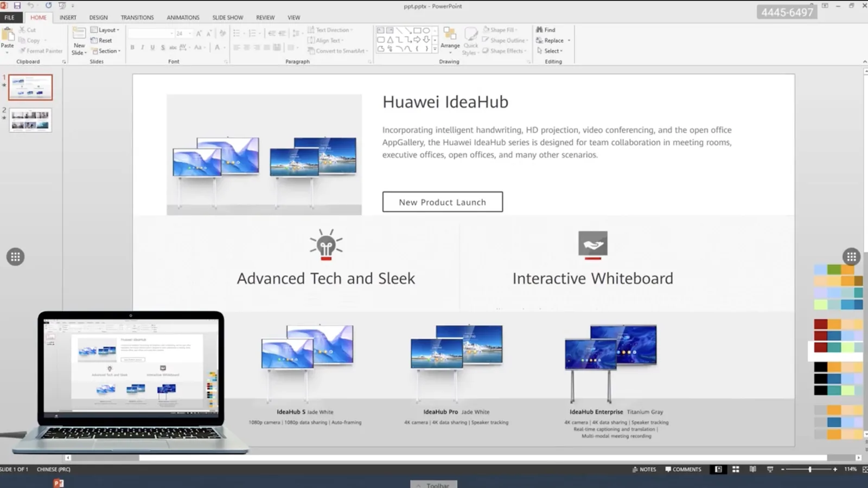This screenshot has height=488, width=868.
Task: Switch to Slide Sorter view in status bar
Action: coord(736,469)
